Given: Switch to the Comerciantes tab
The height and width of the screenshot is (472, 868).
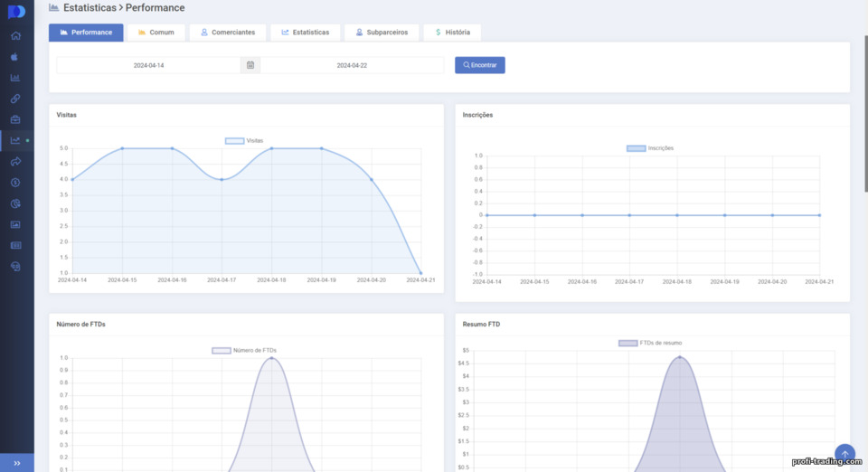Looking at the screenshot, I should [x=228, y=32].
